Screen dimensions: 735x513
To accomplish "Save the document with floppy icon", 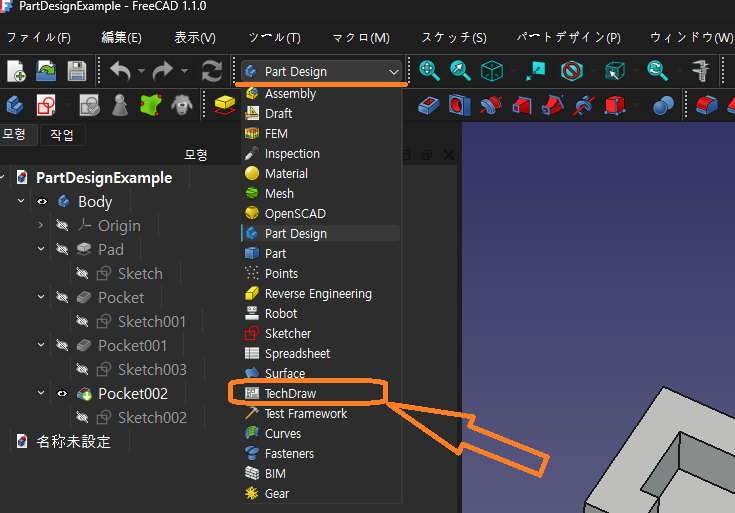I will tap(76, 71).
